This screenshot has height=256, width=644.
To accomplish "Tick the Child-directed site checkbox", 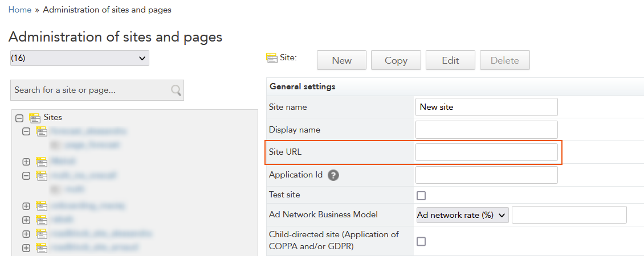I will tap(421, 241).
